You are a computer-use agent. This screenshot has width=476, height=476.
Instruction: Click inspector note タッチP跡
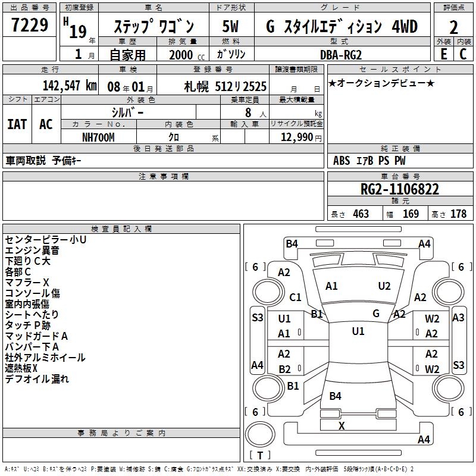[x=27, y=325]
